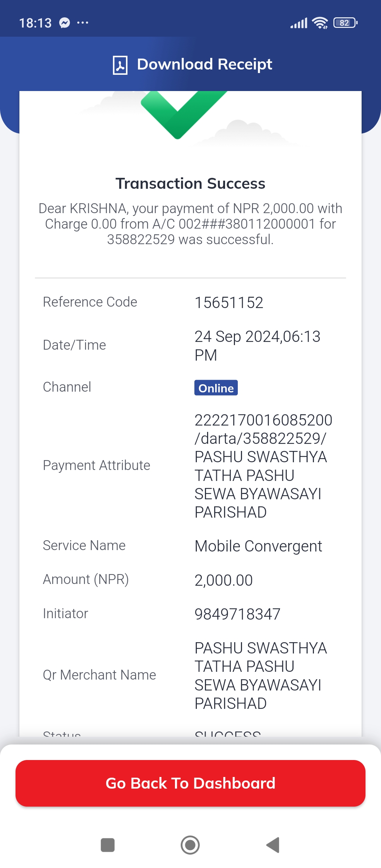Tap the PDF download receipt icon
The image size is (381, 868).
120,65
